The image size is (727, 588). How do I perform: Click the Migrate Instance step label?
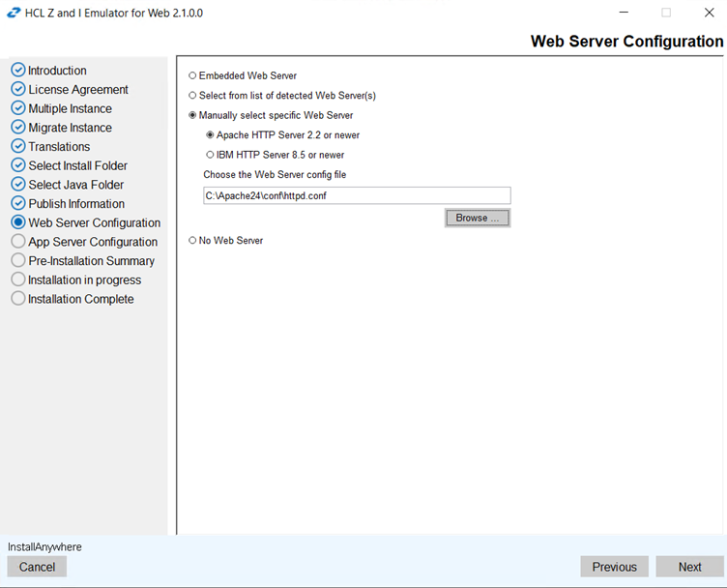tap(70, 128)
